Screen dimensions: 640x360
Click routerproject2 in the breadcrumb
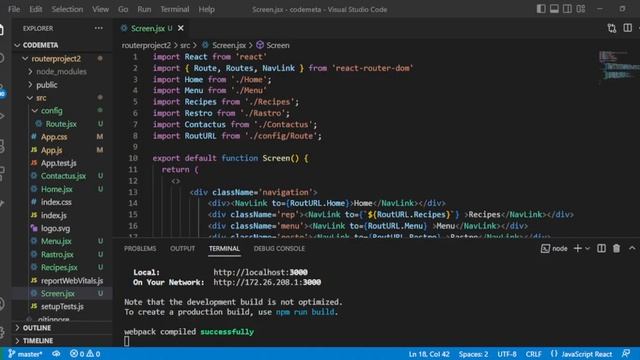click(x=146, y=45)
